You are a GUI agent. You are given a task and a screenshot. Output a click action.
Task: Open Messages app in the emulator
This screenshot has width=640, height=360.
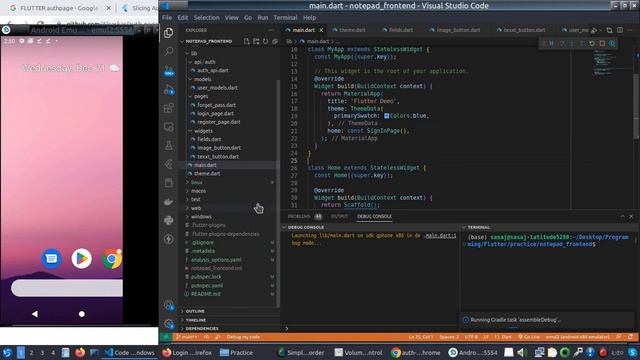[51, 258]
